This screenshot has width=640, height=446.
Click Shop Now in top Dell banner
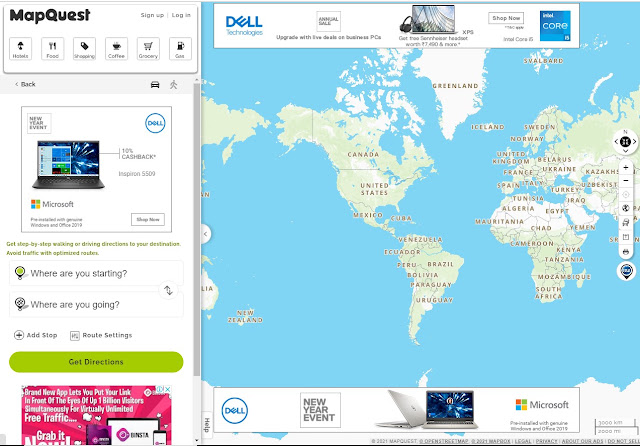506,18
